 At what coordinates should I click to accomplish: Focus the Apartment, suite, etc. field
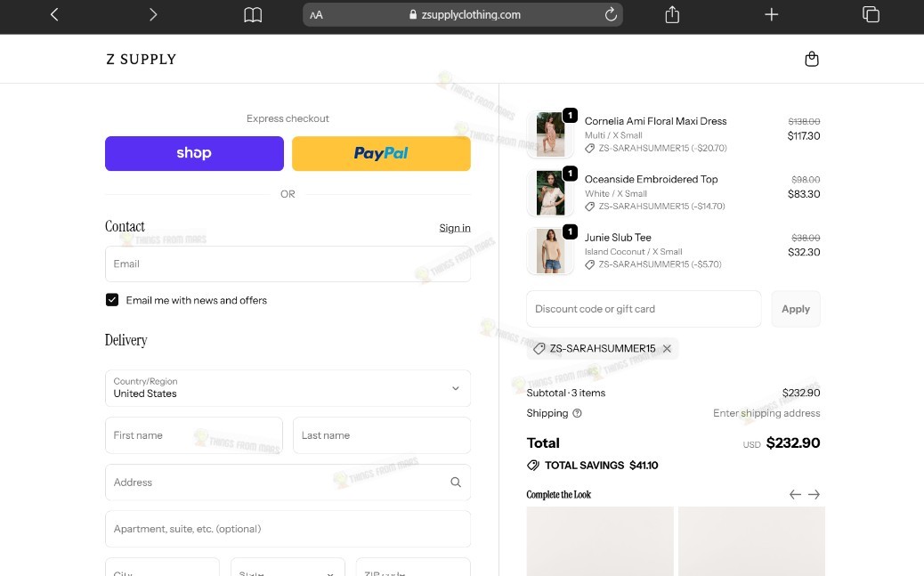tap(288, 529)
